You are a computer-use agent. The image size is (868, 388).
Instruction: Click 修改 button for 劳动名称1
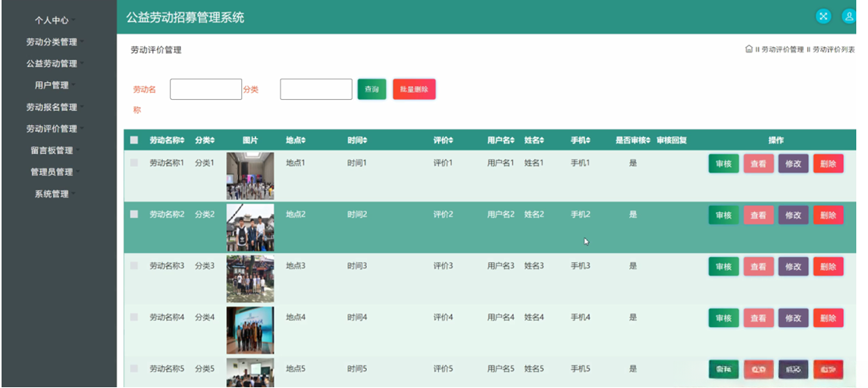(793, 164)
